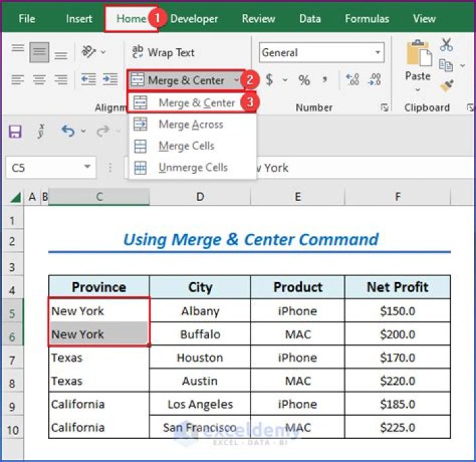Click the Save floppy disk icon

tap(15, 132)
